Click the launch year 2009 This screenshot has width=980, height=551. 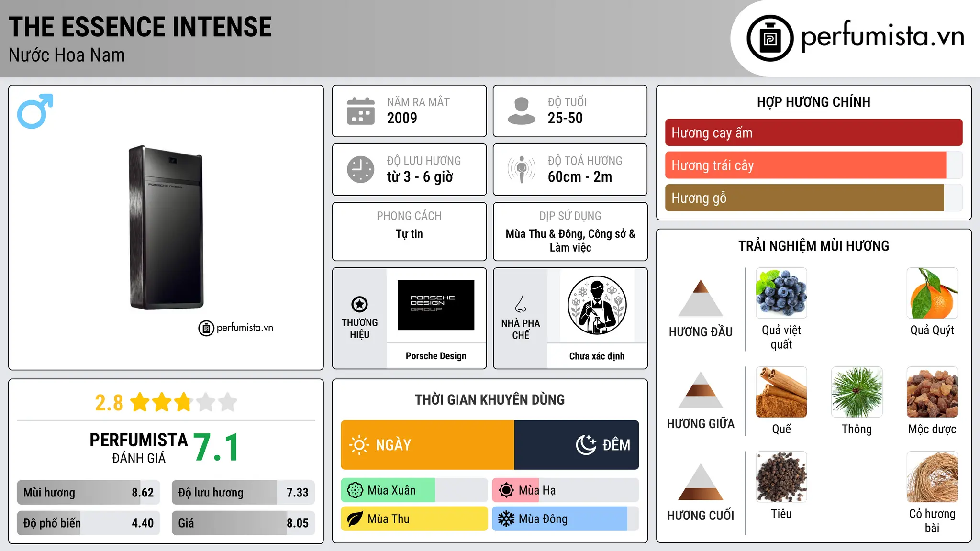402,118
